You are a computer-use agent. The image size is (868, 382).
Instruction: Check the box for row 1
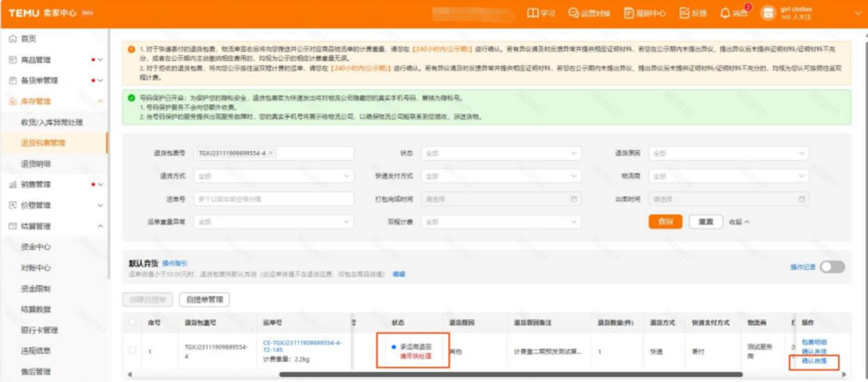point(133,350)
